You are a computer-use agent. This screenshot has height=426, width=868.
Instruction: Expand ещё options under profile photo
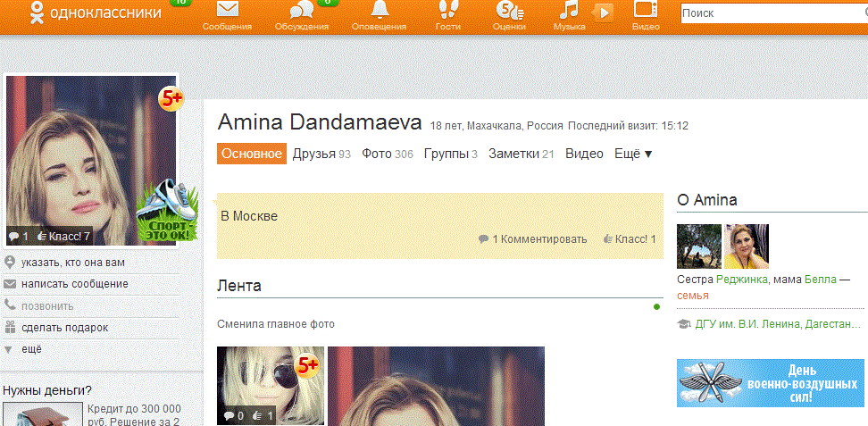31,349
